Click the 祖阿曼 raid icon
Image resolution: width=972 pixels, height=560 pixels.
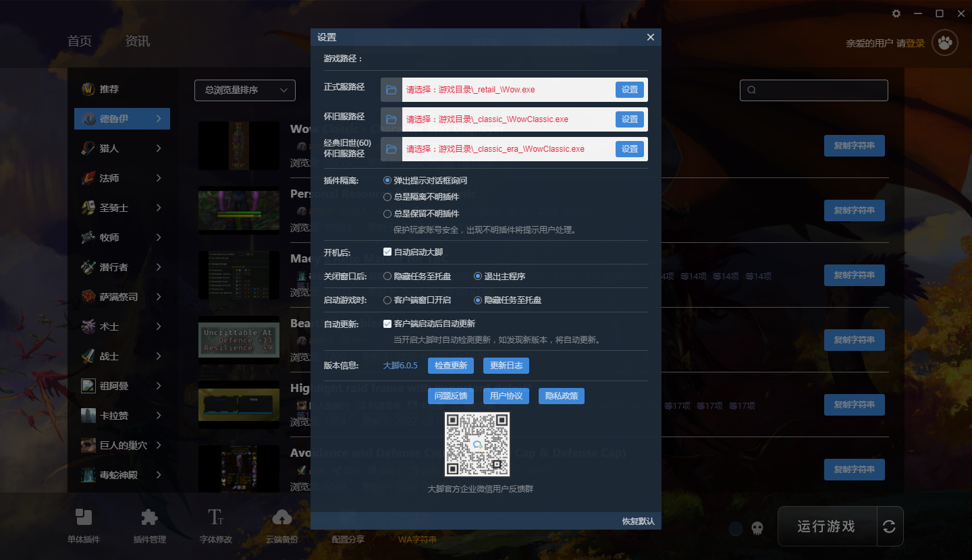88,386
